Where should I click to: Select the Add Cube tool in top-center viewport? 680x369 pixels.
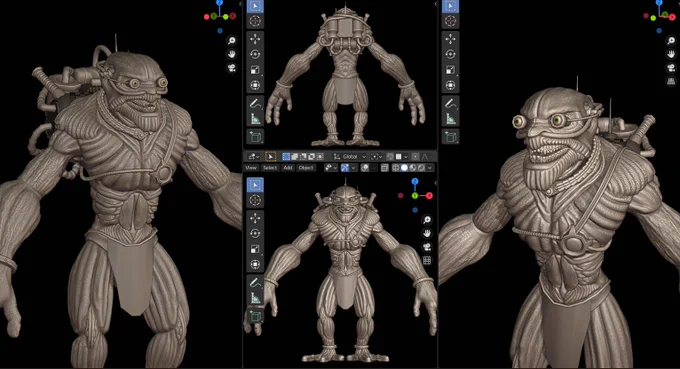point(255,137)
